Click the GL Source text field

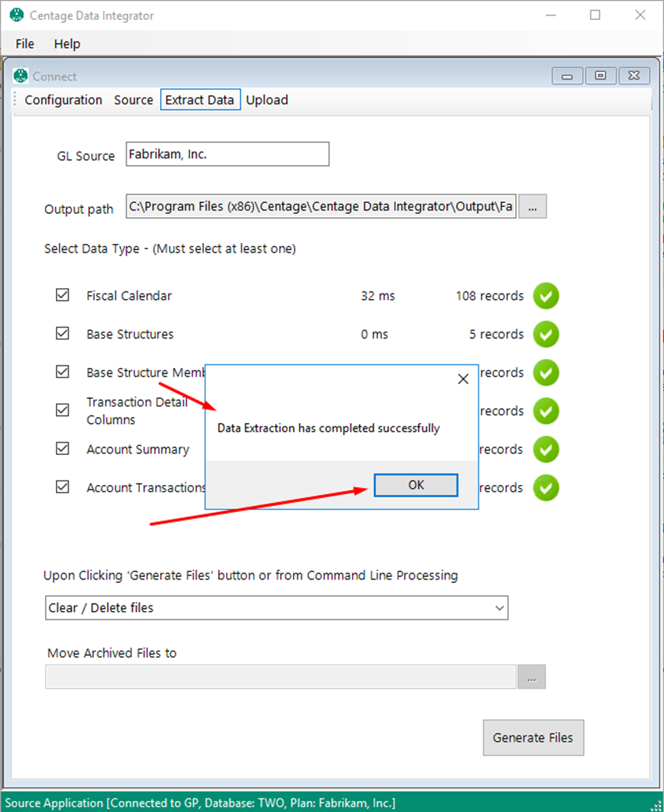[227, 155]
